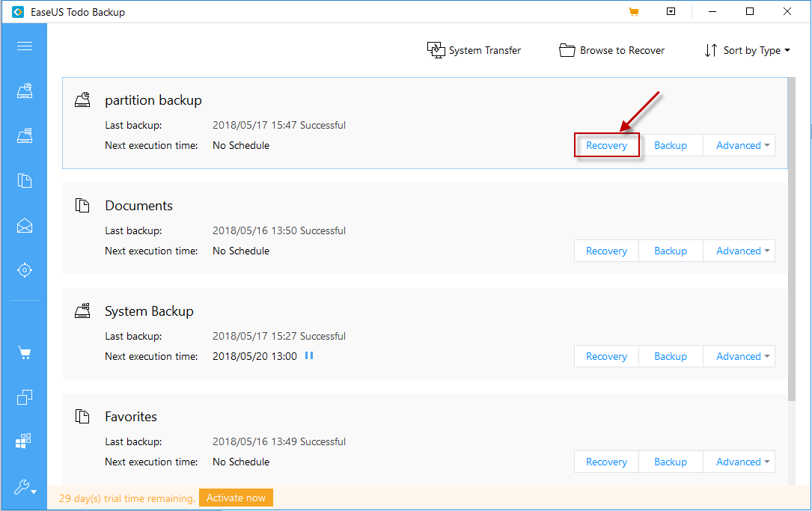Click the '2018/05/17 15:47 Successful' backup status
The height and width of the screenshot is (511, 812).
(279, 125)
